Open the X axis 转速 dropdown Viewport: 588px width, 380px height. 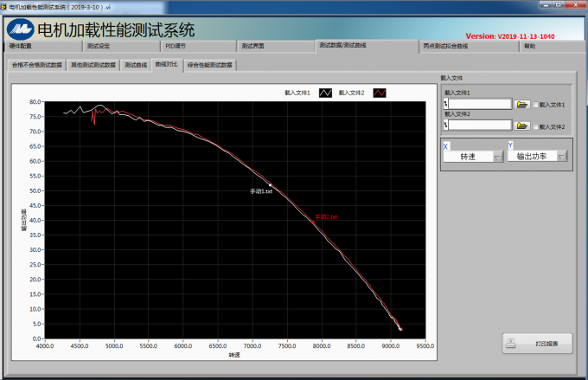click(x=497, y=157)
